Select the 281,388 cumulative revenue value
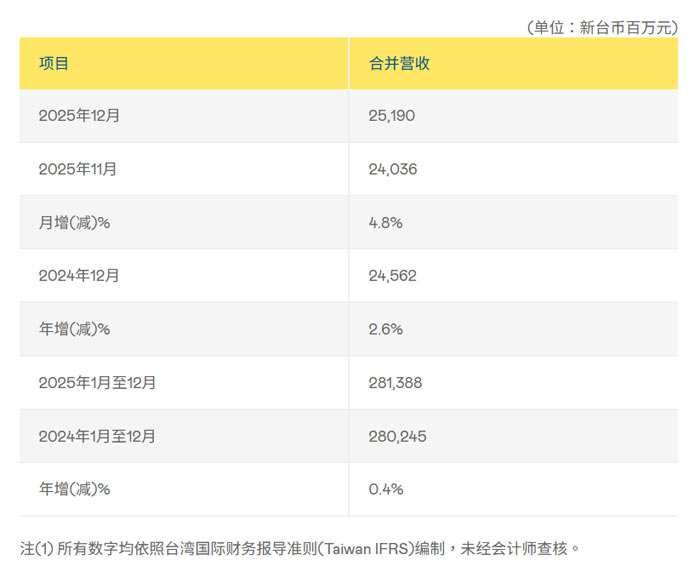 [x=397, y=382]
